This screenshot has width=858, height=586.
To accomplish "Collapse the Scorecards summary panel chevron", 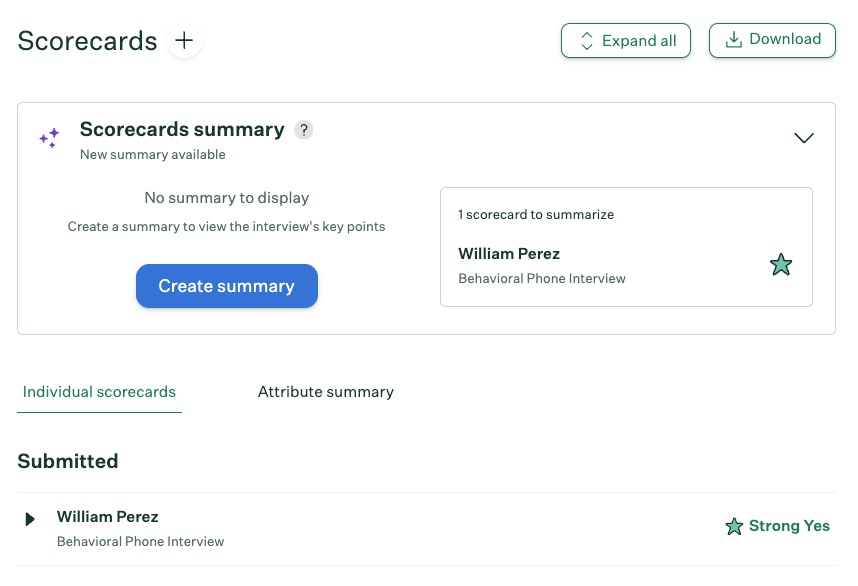I will [804, 138].
